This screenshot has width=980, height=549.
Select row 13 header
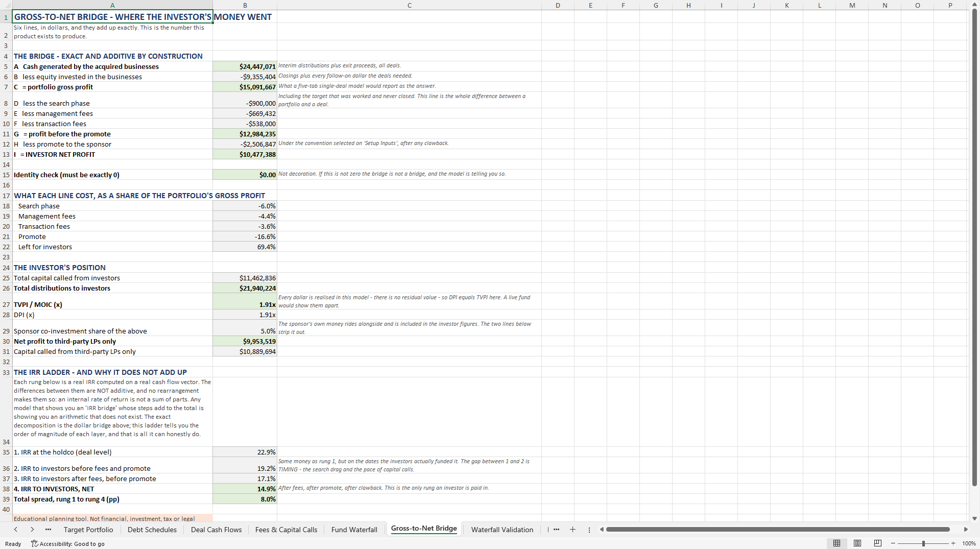point(6,154)
